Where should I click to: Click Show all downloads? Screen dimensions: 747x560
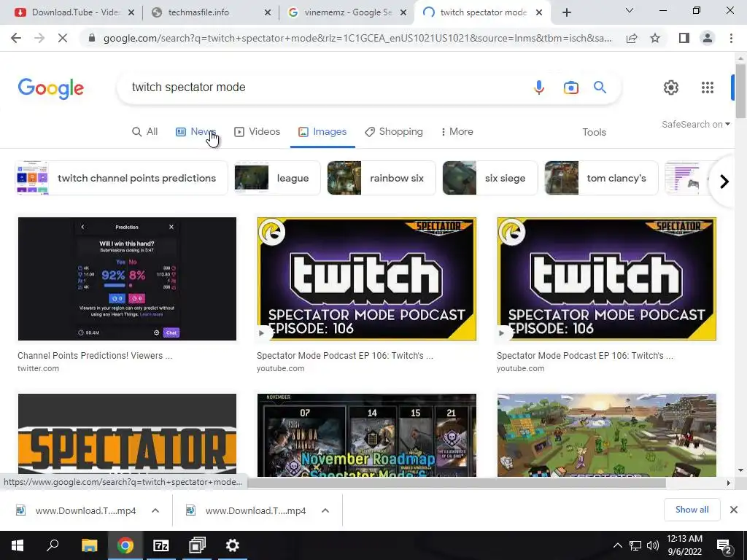692,510
